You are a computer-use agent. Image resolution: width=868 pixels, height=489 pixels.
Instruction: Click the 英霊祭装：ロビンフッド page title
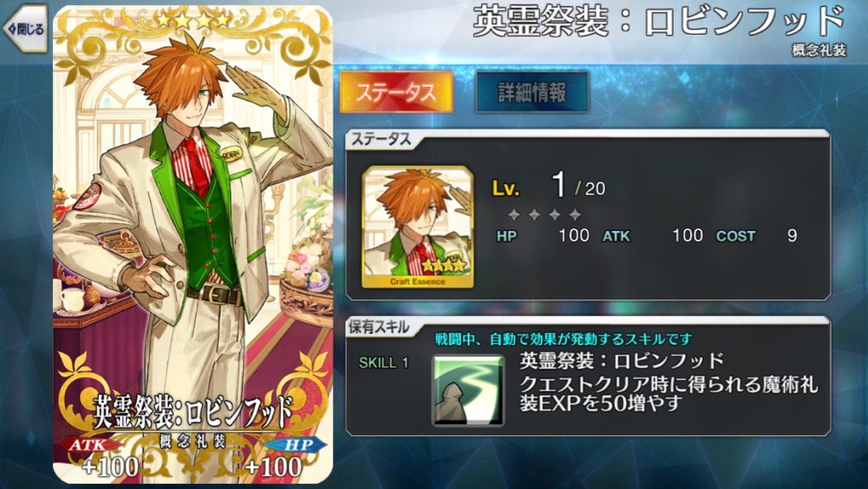click(659, 23)
